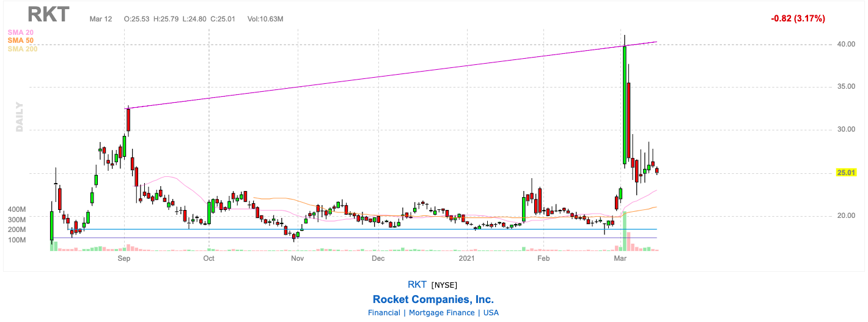868x322 pixels.
Task: Click the 20.00 price axis label
Action: (845, 216)
